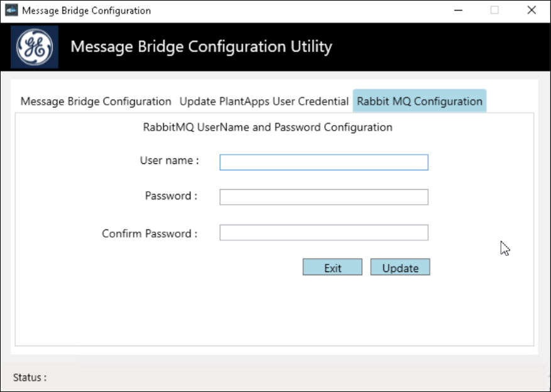Close the Message Bridge Configuration window
The image size is (551, 392).
click(532, 10)
